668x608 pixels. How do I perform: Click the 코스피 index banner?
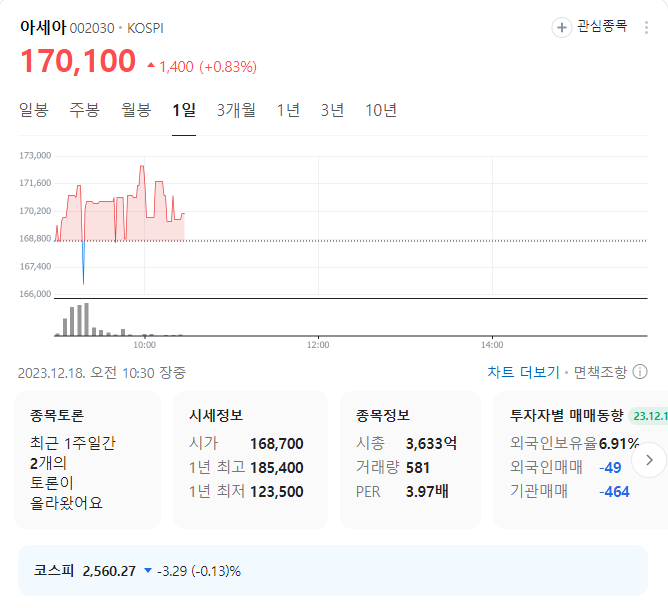[x=333, y=571]
